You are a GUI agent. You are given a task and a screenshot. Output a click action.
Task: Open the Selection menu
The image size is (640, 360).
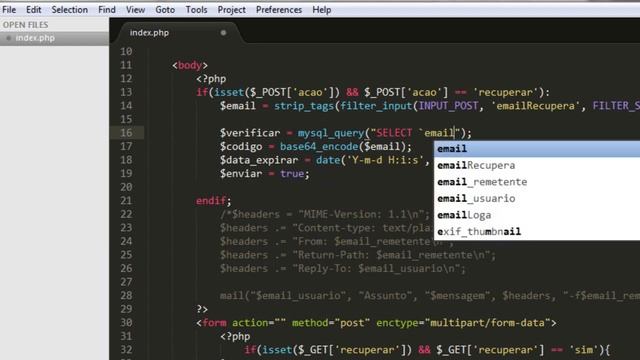[69, 9]
